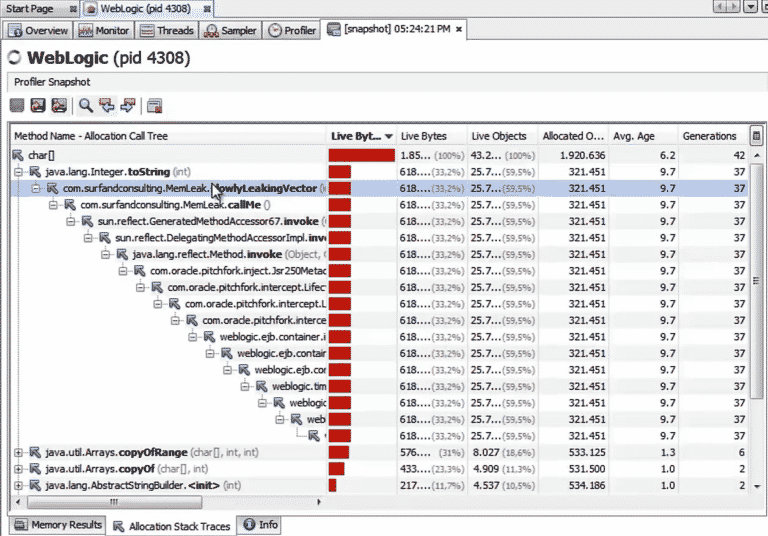This screenshot has width=768, height=536.
Task: Switch to the Monitor tab
Action: [x=103, y=30]
